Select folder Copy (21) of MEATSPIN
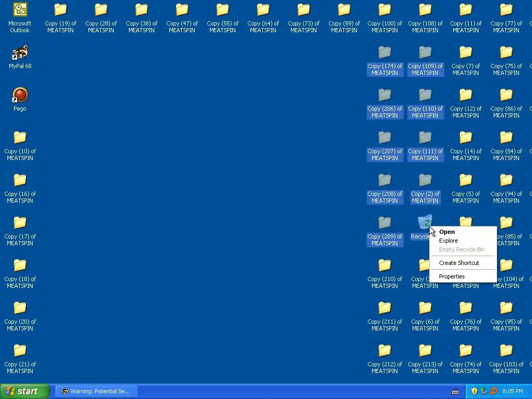The width and height of the screenshot is (532, 399). tap(20, 358)
